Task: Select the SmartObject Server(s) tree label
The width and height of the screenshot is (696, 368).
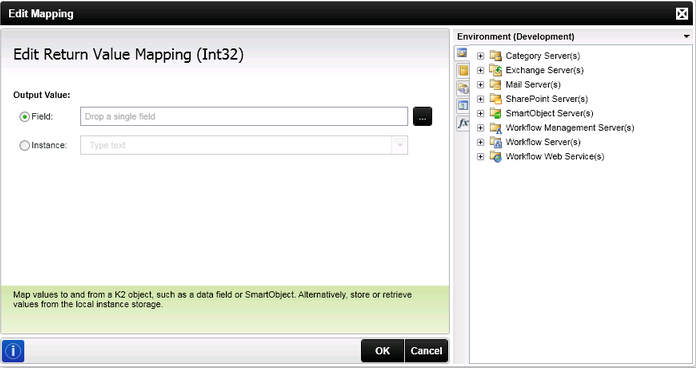Action: point(549,113)
